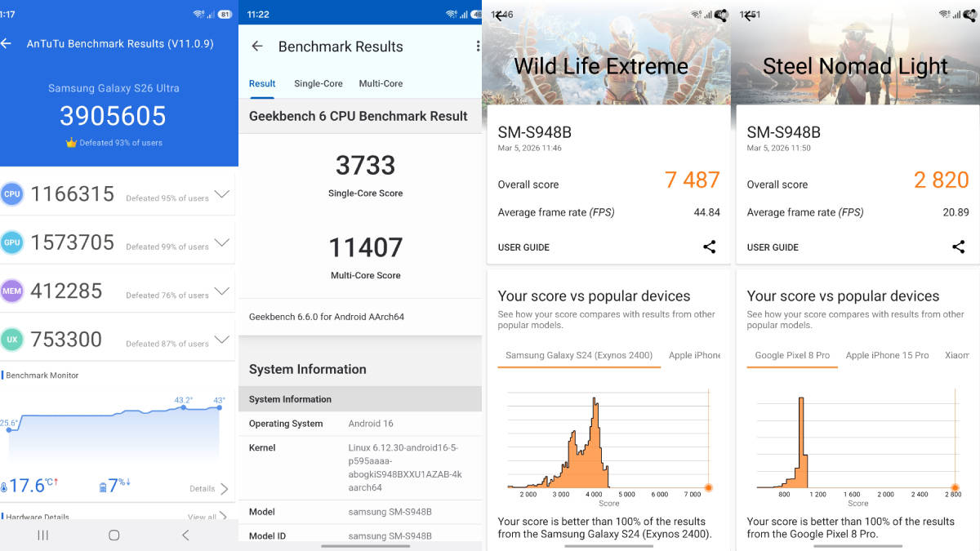Tap the CPU score badge icon
This screenshot has height=551, width=980.
click(11, 194)
